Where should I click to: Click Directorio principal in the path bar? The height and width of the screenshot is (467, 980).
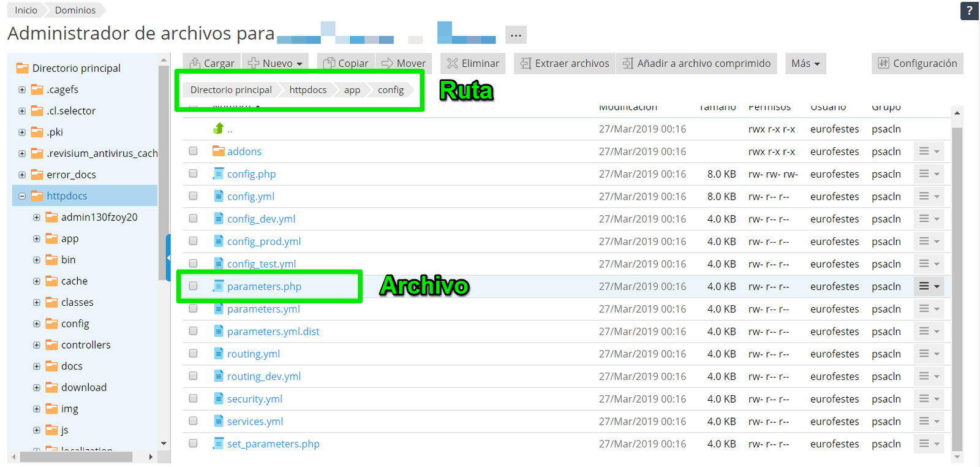[231, 89]
